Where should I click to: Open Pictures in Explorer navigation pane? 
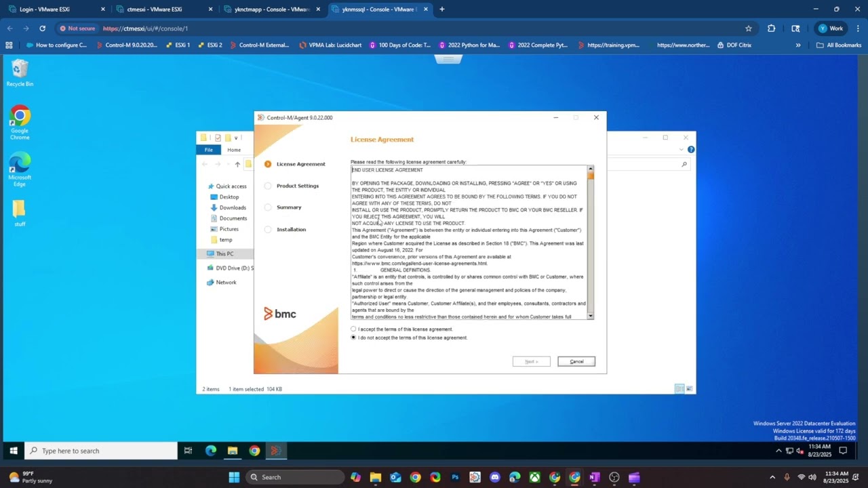click(x=229, y=229)
